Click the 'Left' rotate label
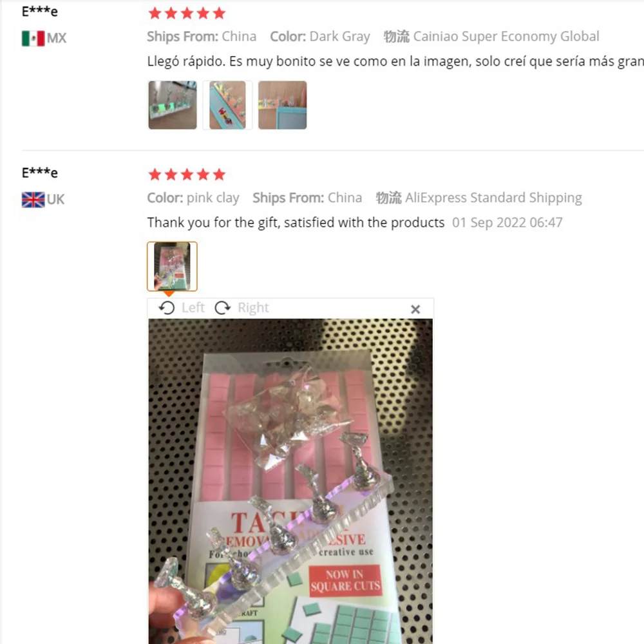The height and width of the screenshot is (644, 644). (193, 308)
